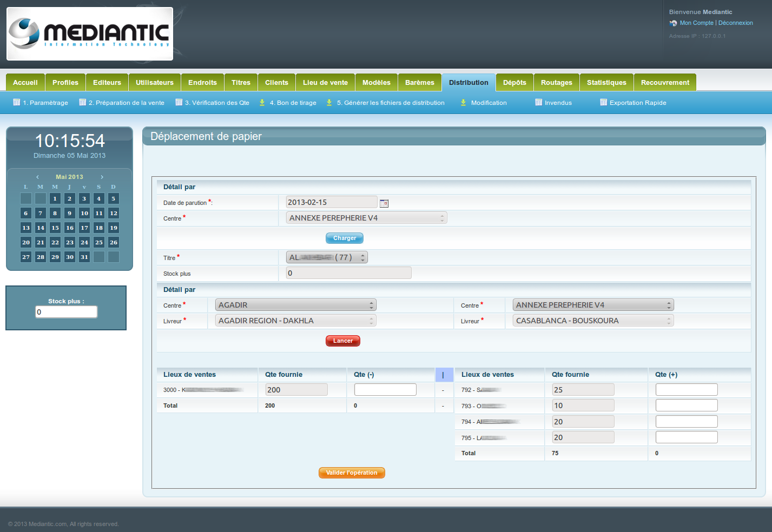Screen dimensions: 772x532
Task: Click the Modification download icon
Action: tap(463, 102)
